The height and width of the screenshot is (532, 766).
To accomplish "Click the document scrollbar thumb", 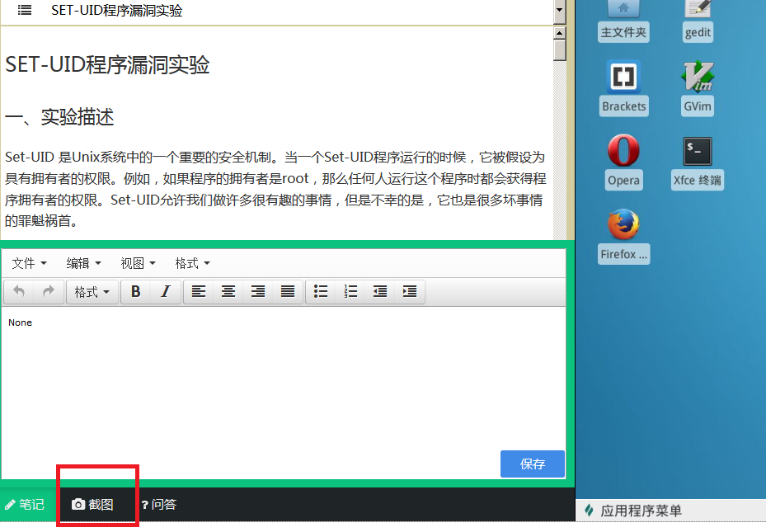I will tap(559, 50).
